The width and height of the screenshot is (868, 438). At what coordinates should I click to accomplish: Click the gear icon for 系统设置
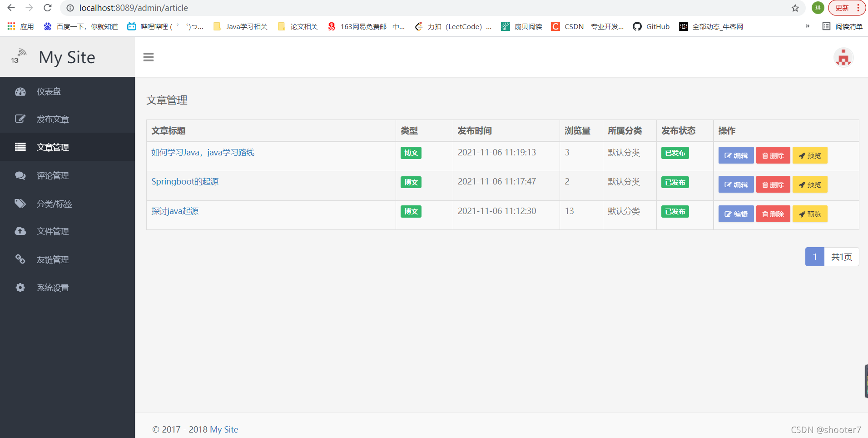(x=20, y=287)
